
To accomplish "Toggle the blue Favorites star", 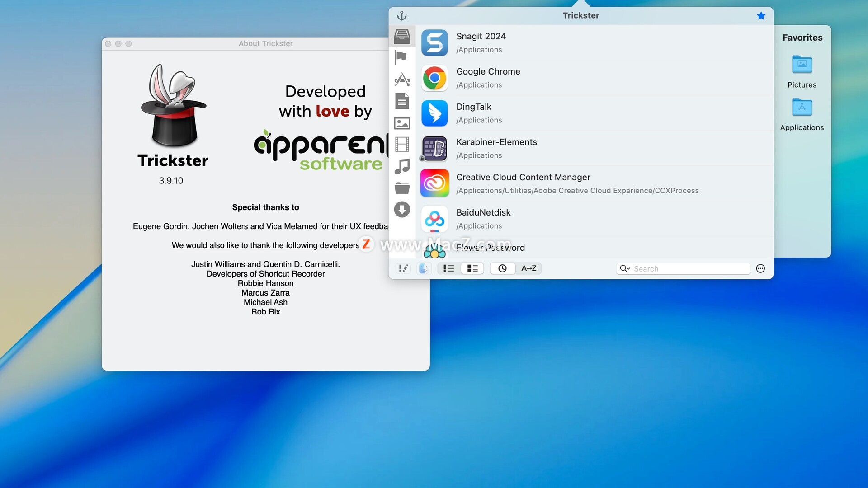I will click(x=761, y=16).
